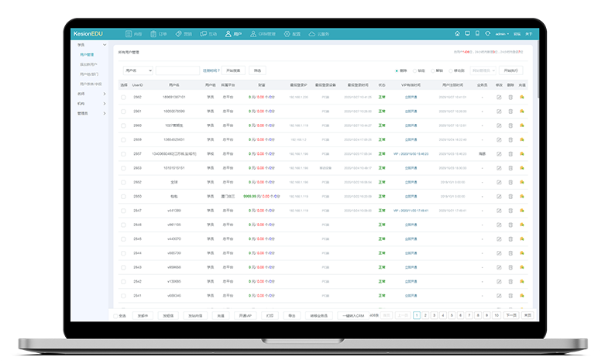Click the yellow recharge icon for user 2647

(522, 211)
